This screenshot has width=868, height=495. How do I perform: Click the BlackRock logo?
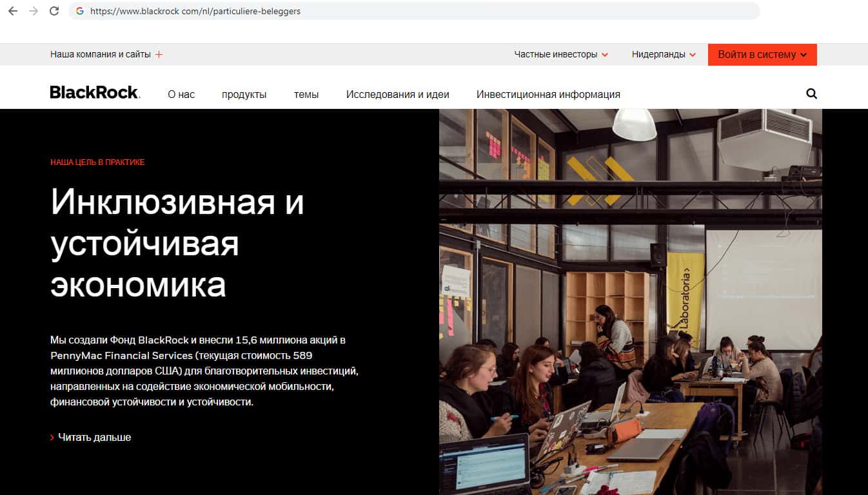pyautogui.click(x=95, y=93)
